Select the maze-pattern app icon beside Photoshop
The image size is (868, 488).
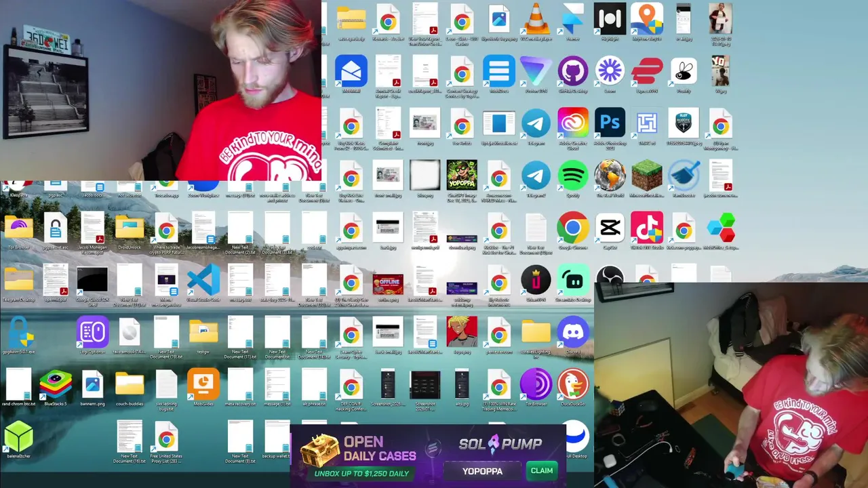[x=647, y=123]
